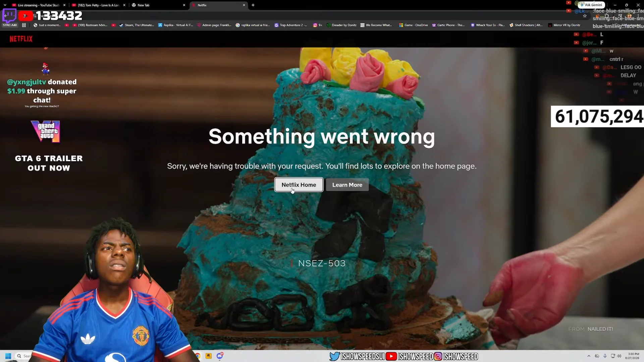This screenshot has width=644, height=362.
Task: Open the Dreader by Donitz bookmark
Action: pos(341,25)
